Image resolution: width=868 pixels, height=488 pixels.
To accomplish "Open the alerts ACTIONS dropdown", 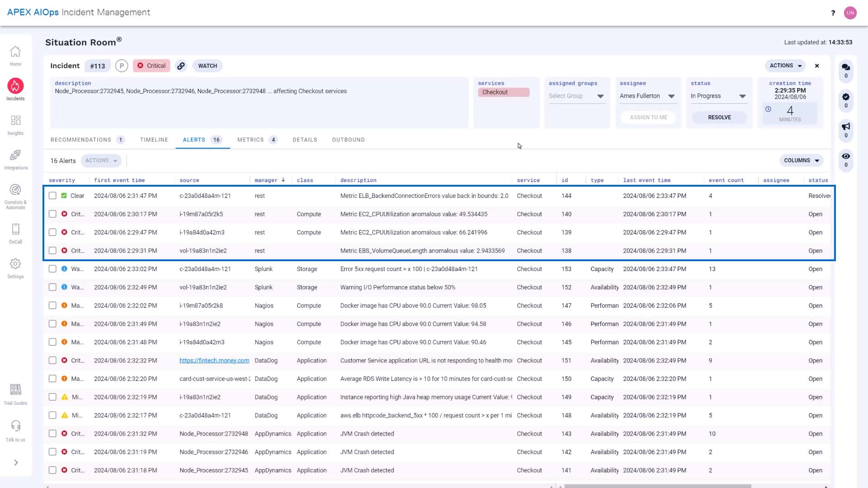I will point(101,160).
